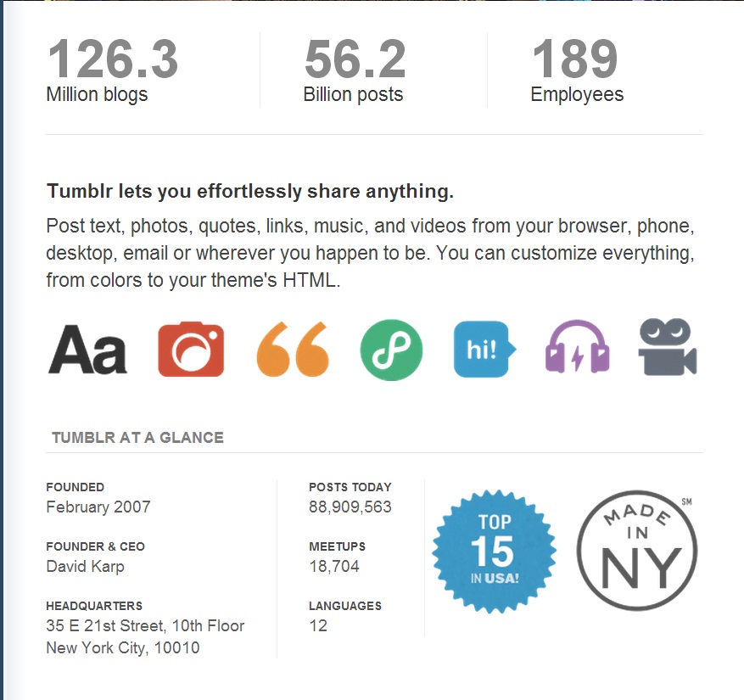Click the headline about effortlessly sharing anything
744x700 pixels.
pos(250,191)
